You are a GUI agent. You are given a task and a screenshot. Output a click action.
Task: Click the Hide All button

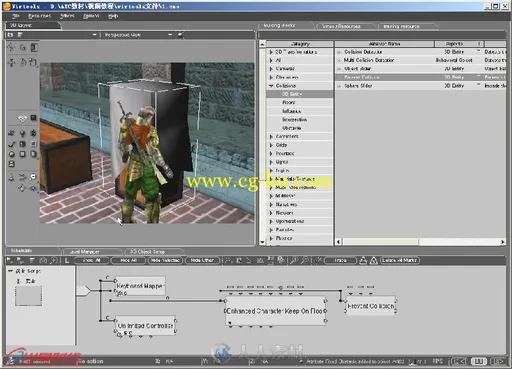tap(128, 260)
